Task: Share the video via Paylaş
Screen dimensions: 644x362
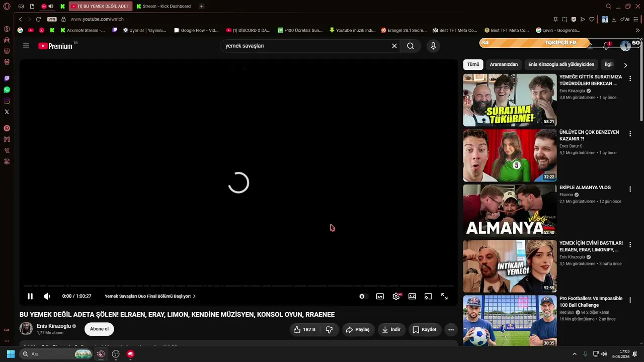Action: 358,329
